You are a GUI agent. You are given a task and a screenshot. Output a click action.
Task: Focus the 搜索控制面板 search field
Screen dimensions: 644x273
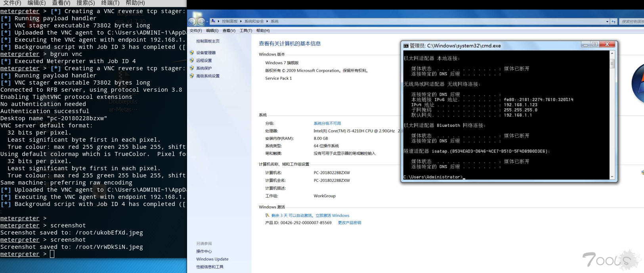632,21
